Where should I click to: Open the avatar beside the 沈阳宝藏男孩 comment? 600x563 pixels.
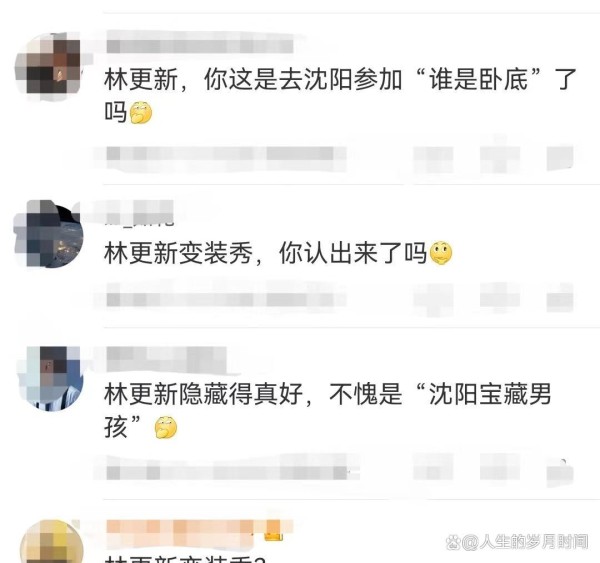tap(50, 378)
